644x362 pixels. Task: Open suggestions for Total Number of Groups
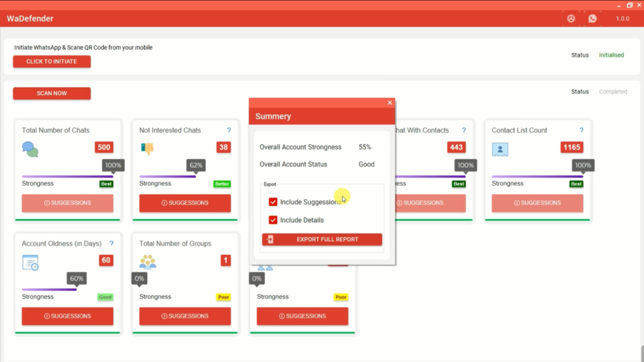coord(185,316)
